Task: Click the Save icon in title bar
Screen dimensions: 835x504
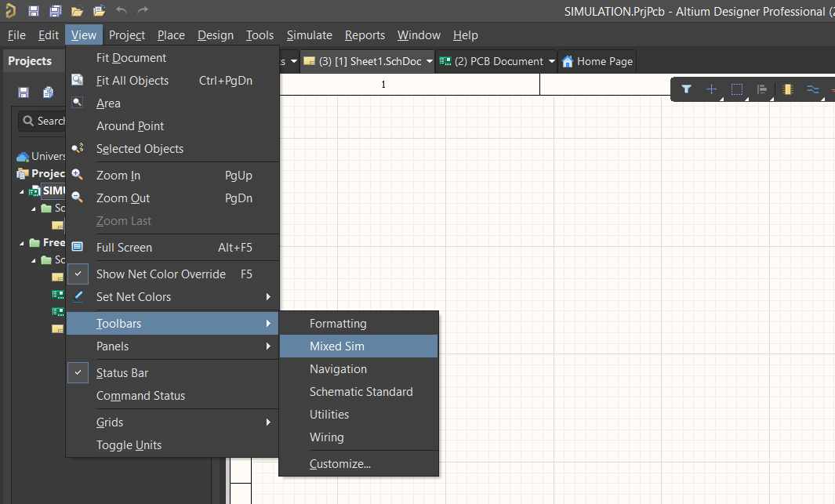Action: tap(33, 11)
